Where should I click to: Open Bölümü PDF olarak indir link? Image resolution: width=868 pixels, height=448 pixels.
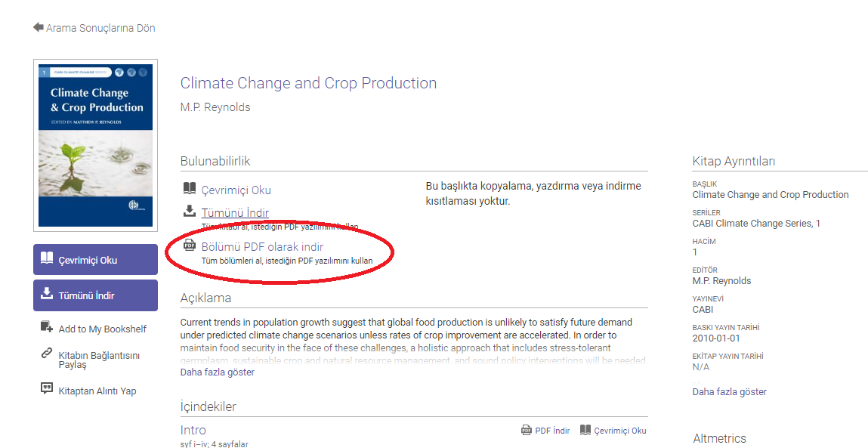(262, 247)
